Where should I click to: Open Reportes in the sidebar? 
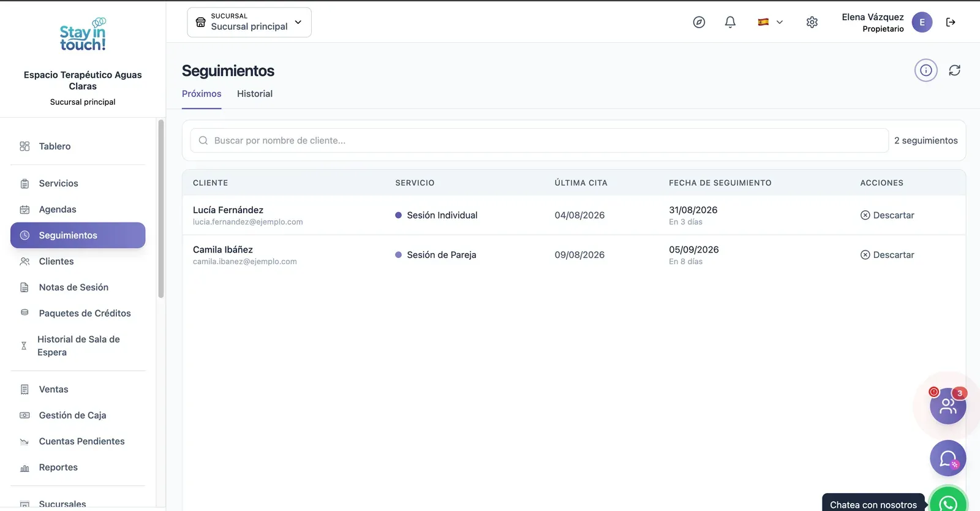(x=78, y=467)
